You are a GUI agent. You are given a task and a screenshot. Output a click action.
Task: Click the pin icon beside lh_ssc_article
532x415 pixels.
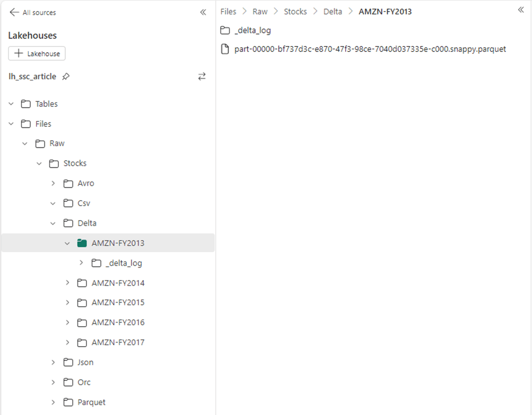[x=65, y=77]
